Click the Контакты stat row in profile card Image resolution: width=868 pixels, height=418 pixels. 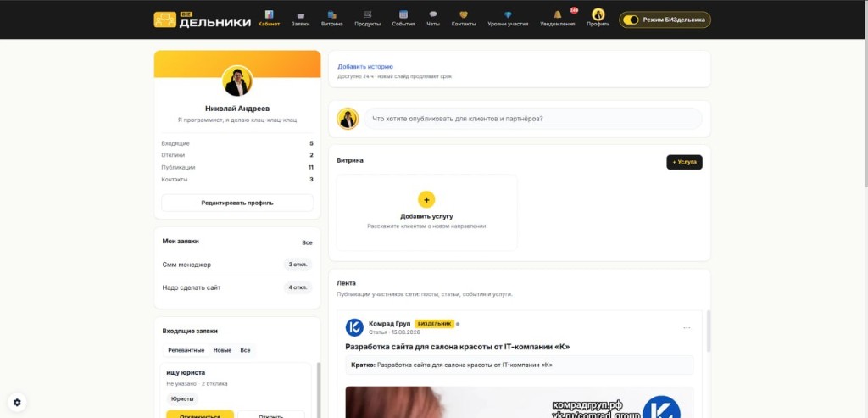pyautogui.click(x=237, y=180)
